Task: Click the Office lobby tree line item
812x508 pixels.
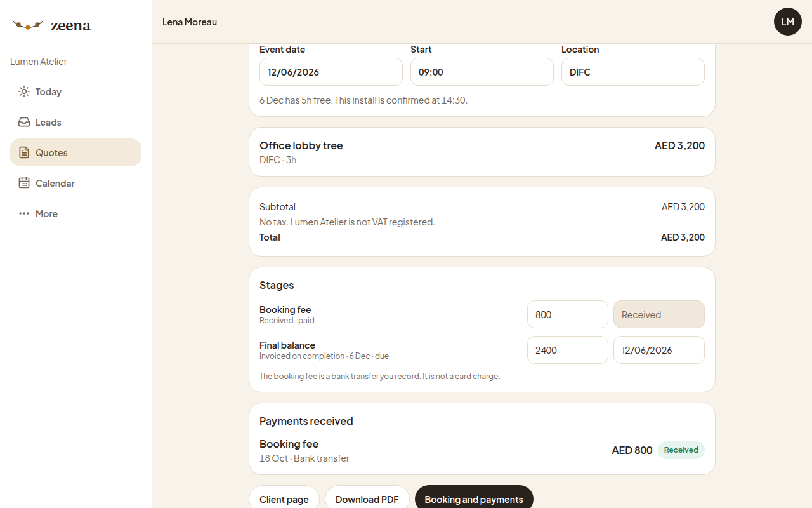Action: pos(482,152)
